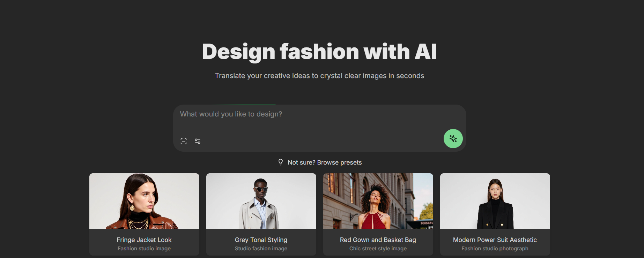Select the Grey Tonal Styling thumbnail

pos(261,201)
